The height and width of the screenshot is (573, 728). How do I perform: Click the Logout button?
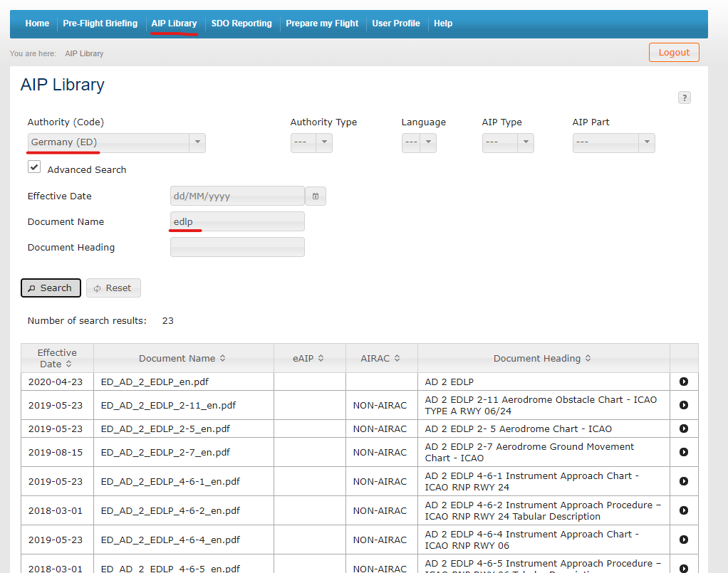point(674,53)
